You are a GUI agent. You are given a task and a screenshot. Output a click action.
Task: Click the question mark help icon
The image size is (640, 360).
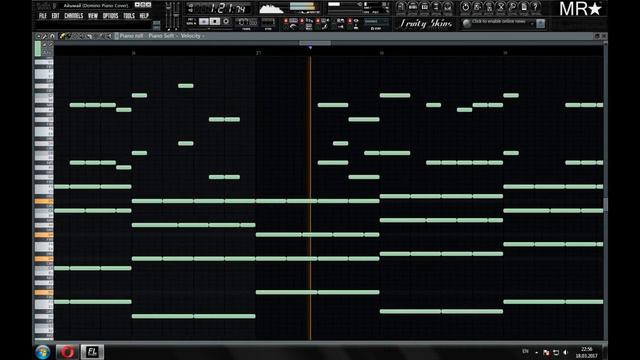click(x=536, y=7)
